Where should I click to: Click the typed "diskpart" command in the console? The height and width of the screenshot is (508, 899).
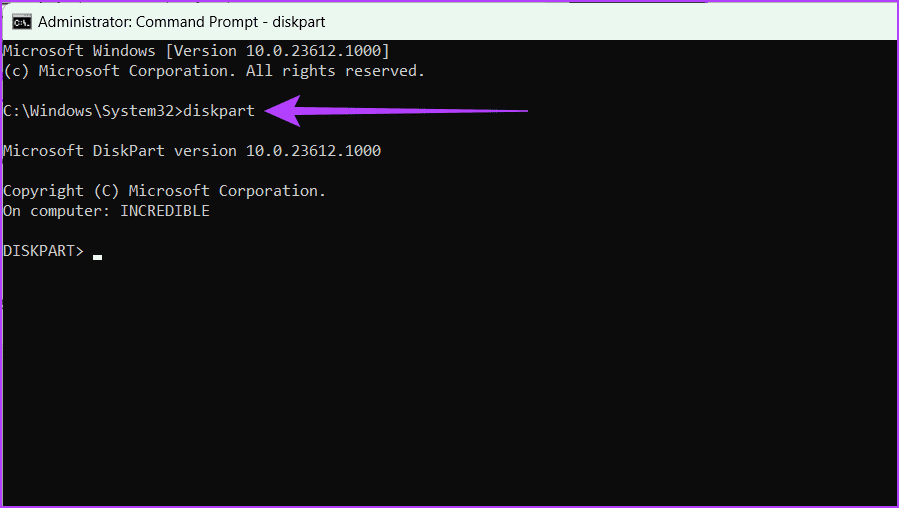click(x=219, y=111)
